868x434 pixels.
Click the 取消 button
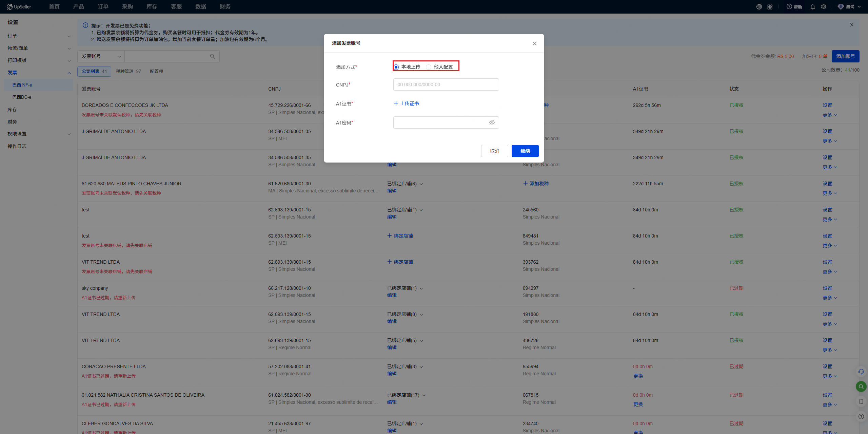(494, 151)
